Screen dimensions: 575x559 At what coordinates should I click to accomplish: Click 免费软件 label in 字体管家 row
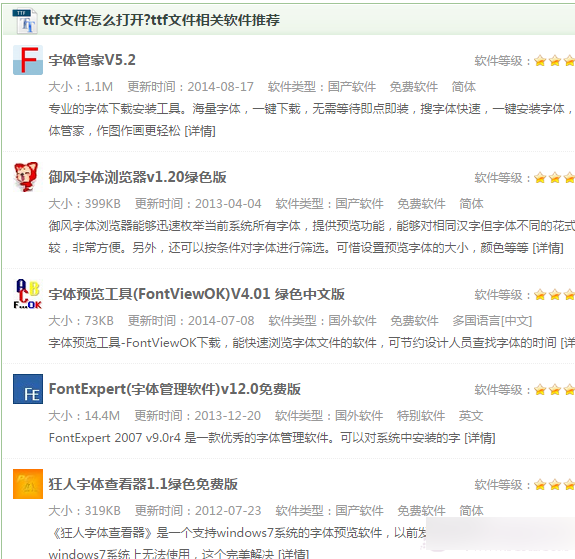(x=414, y=87)
